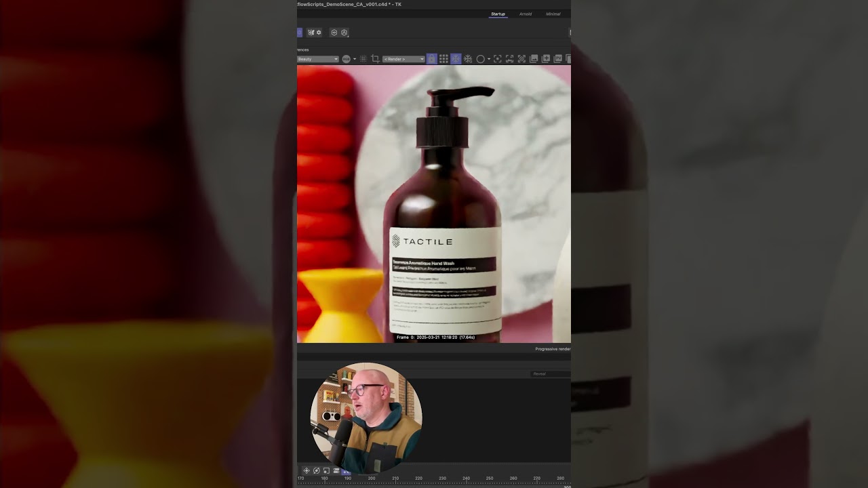The width and height of the screenshot is (868, 488).
Task: Click the image snapshot icon
Action: [x=534, y=59]
